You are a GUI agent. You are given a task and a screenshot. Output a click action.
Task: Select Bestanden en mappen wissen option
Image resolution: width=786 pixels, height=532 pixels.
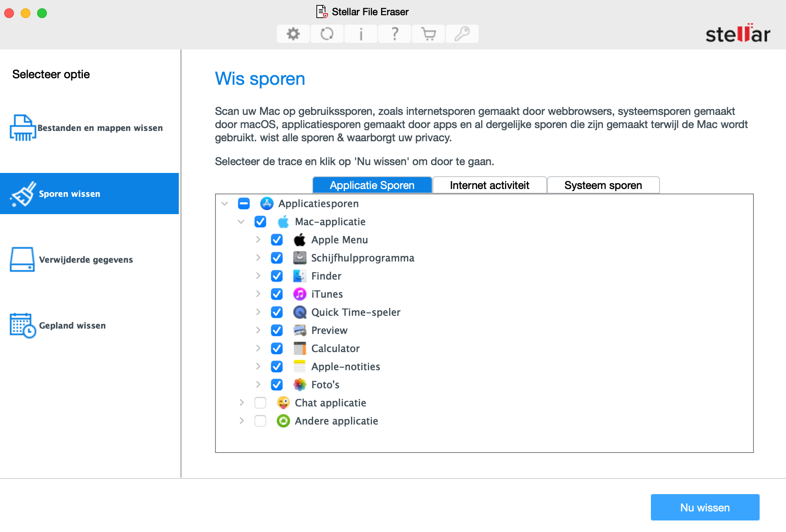coord(89,128)
